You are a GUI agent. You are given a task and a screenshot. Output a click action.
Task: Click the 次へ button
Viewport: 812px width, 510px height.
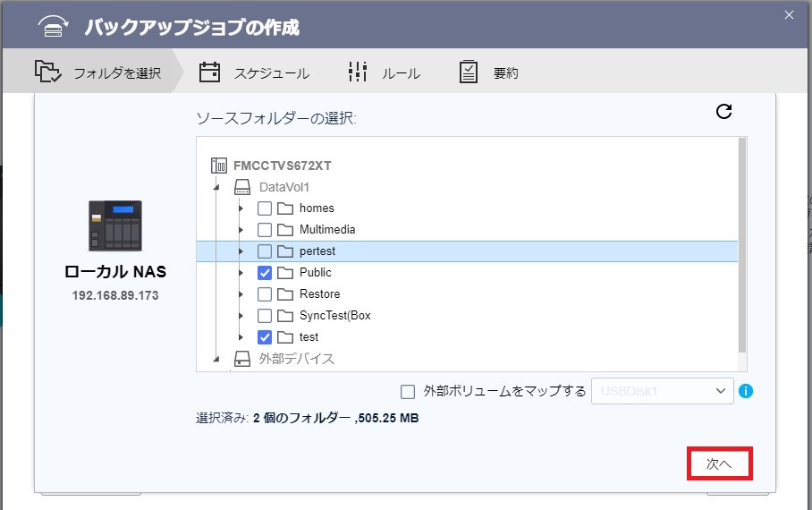pos(719,463)
